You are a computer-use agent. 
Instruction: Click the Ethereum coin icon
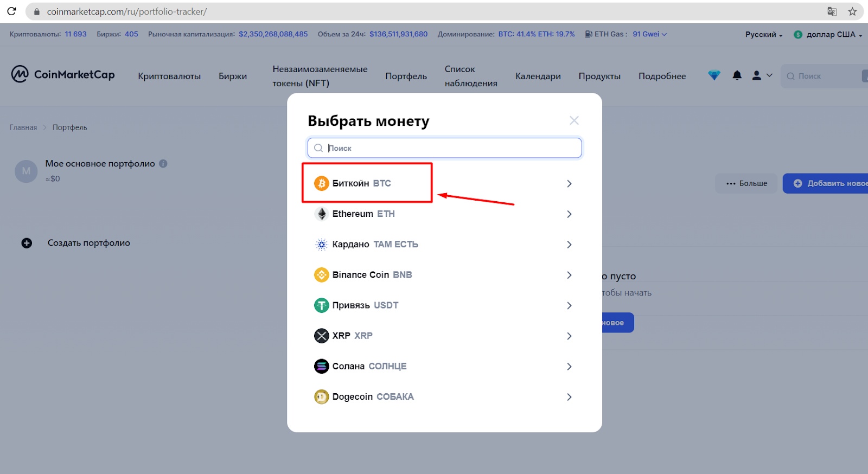(x=322, y=214)
